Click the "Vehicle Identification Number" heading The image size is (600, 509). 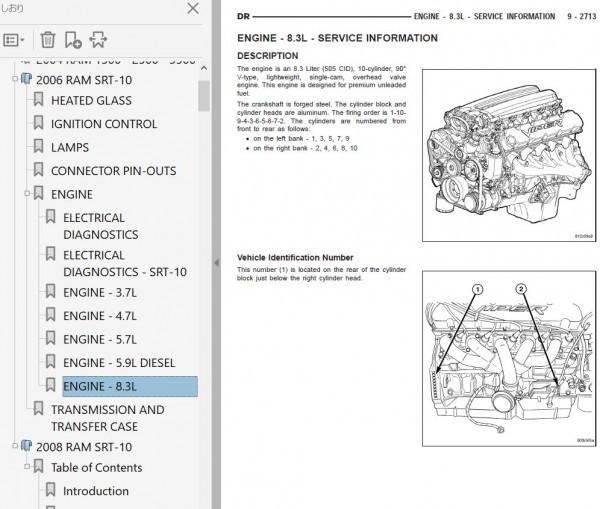click(x=295, y=258)
